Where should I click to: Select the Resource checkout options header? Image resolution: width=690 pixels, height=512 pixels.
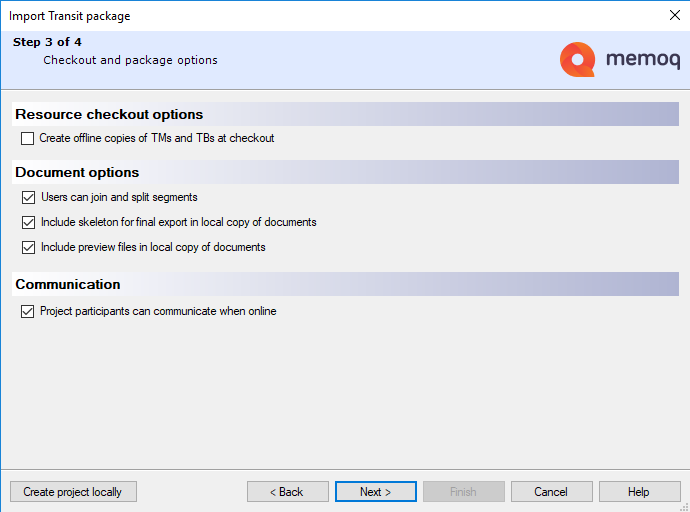tap(109, 114)
